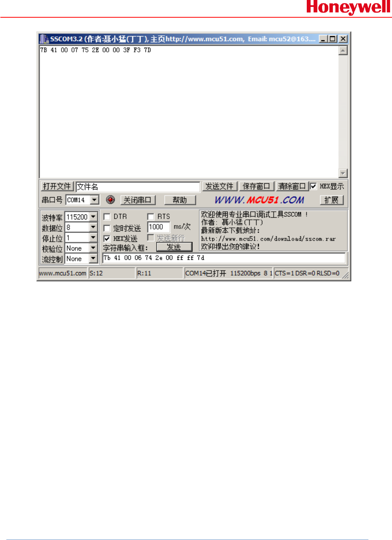The height and width of the screenshot is (540, 392).
Task: Click the 清除窗口 button
Action: 292,186
